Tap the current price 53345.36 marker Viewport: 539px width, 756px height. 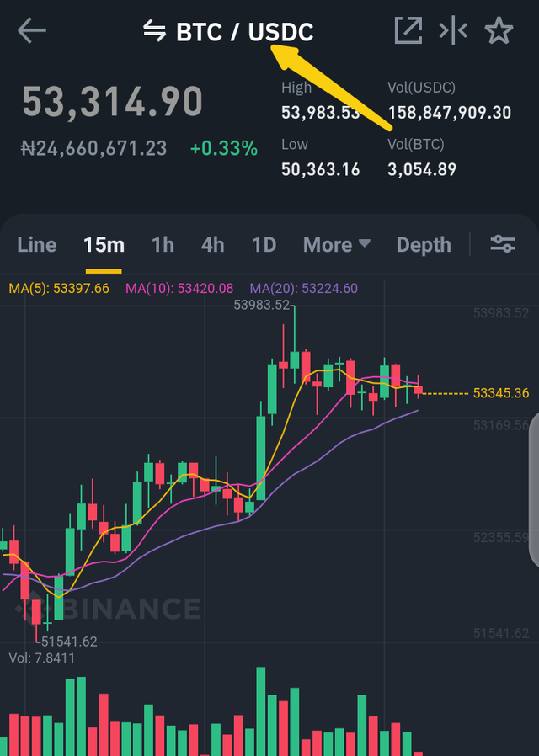coord(500,393)
